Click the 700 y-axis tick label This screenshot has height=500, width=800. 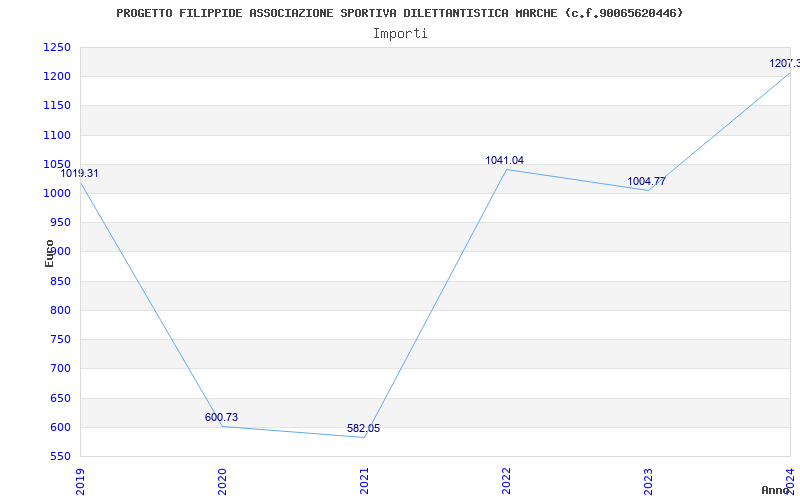pos(60,369)
